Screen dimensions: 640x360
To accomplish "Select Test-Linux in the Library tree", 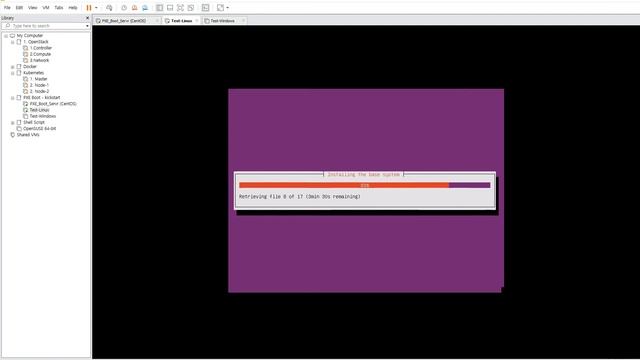I will [40, 110].
